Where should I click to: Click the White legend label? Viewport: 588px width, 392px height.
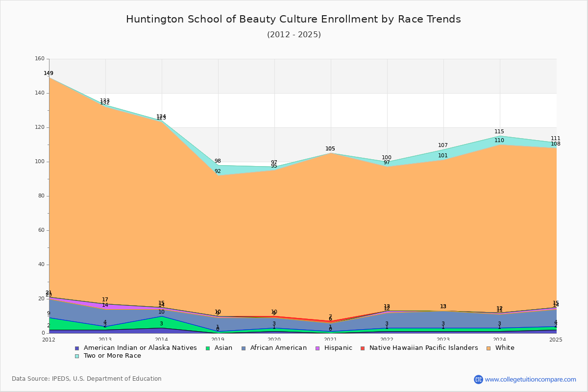(505, 348)
